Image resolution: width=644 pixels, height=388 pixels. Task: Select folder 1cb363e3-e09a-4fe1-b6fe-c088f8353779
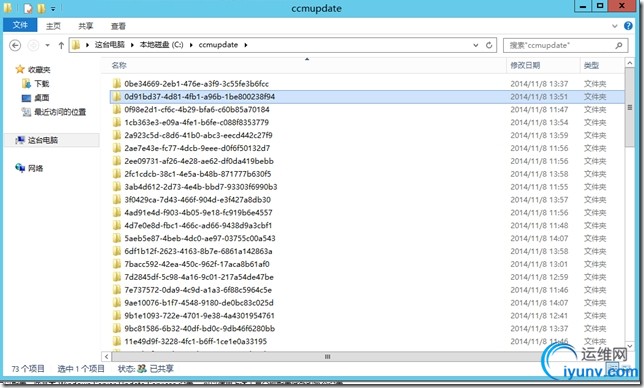[x=196, y=122]
